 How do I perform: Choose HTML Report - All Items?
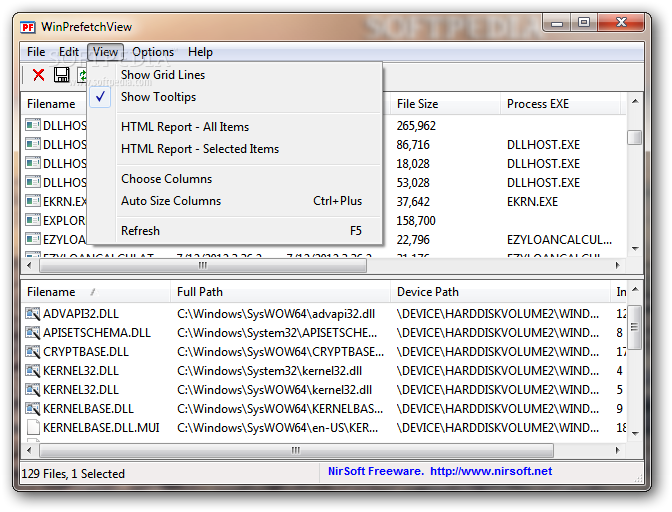(235, 127)
